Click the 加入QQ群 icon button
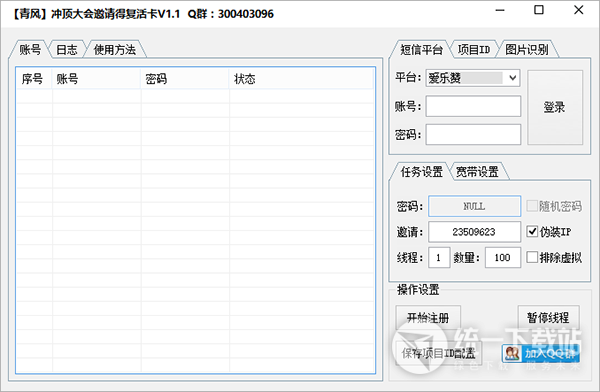 [x=541, y=353]
